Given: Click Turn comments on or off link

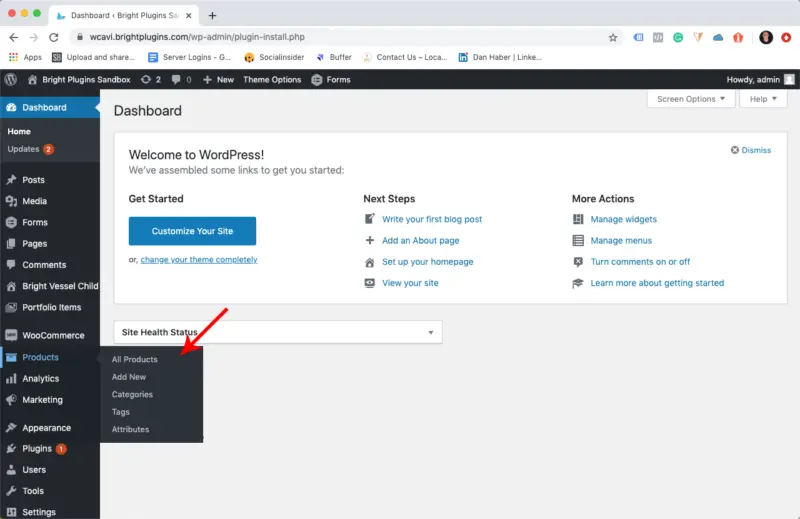Looking at the screenshot, I should point(640,262).
